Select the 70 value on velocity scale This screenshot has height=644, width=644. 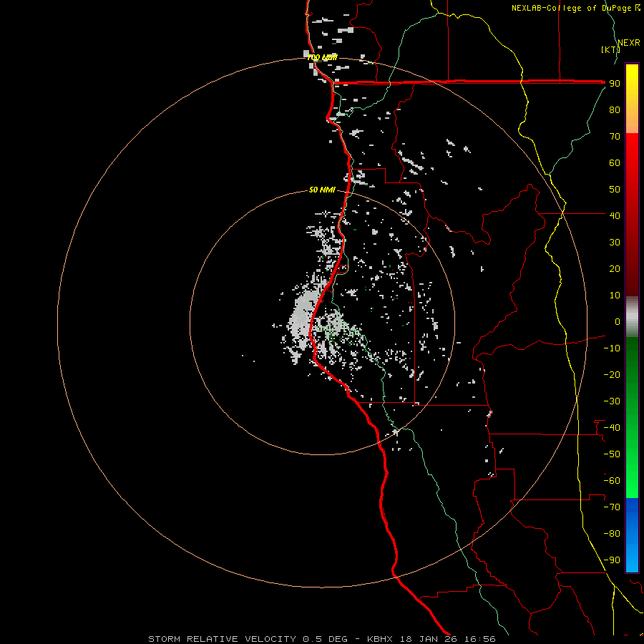[x=615, y=137]
